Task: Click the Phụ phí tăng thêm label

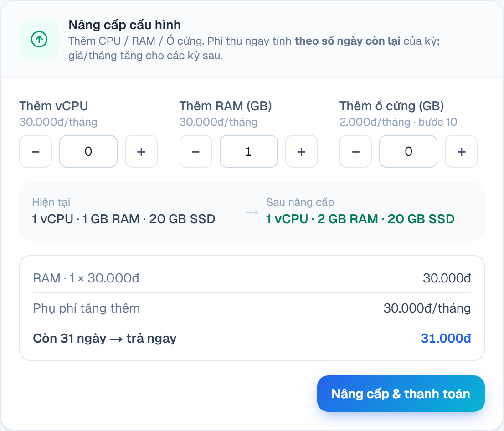Action: [x=87, y=308]
